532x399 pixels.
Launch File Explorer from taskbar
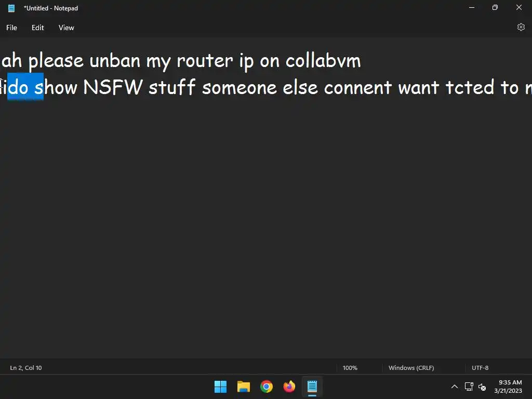pos(244,387)
